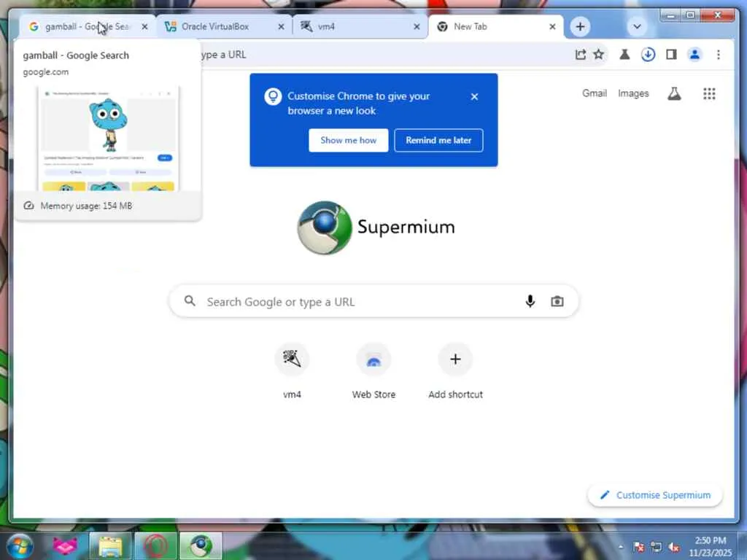The height and width of the screenshot is (560, 747).
Task: Open the vm4 shortcut tile
Action: pos(292,373)
